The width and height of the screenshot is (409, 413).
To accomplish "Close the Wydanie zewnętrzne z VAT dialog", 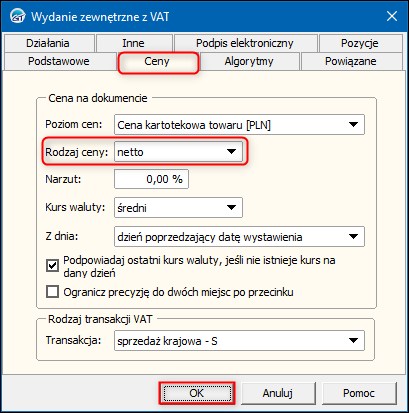I will pyautogui.click(x=392, y=16).
